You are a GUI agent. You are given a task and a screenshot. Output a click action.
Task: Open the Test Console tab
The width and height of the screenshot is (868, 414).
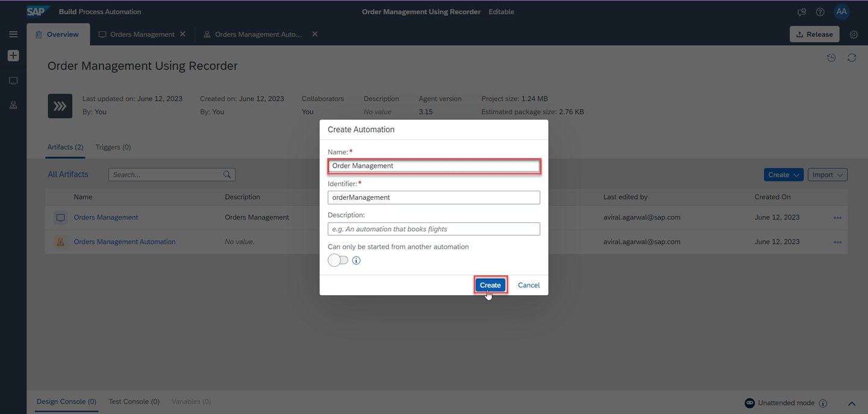tap(134, 401)
